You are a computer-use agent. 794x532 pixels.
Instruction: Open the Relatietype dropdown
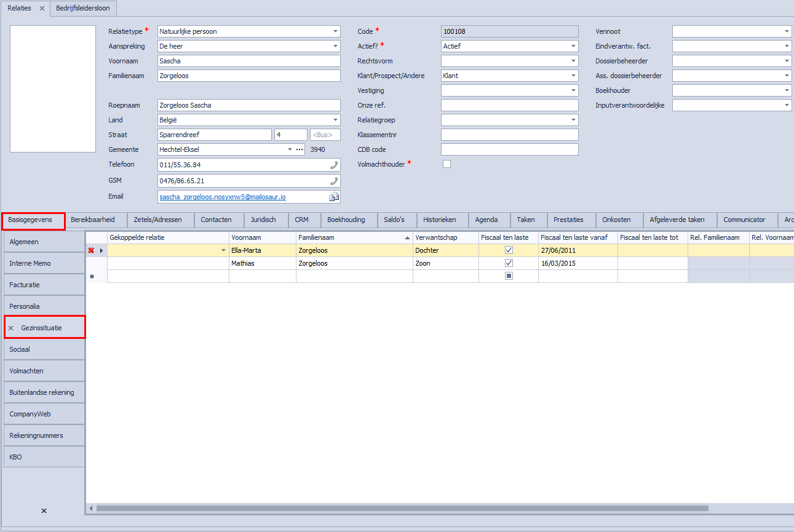pos(335,31)
